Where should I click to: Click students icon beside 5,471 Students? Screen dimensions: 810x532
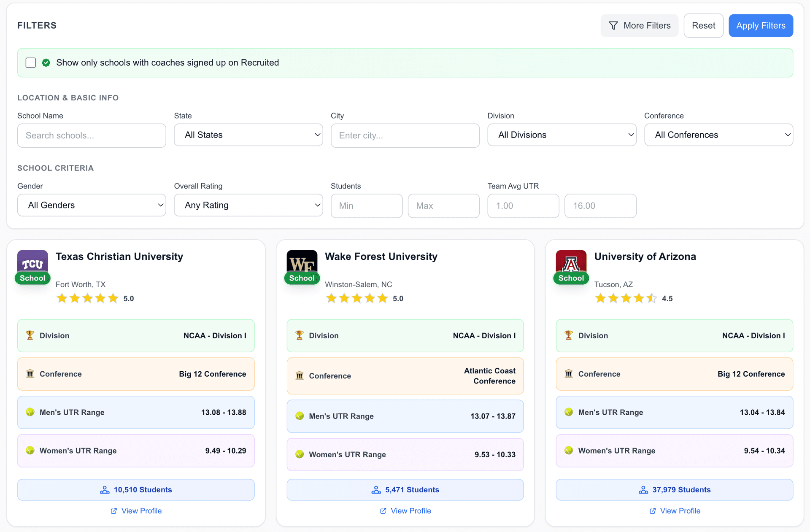tap(376, 490)
